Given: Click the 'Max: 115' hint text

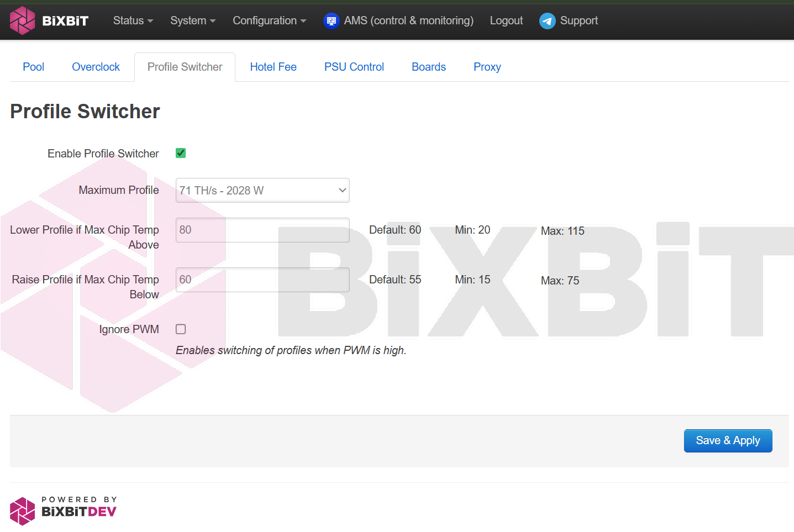Looking at the screenshot, I should [562, 231].
